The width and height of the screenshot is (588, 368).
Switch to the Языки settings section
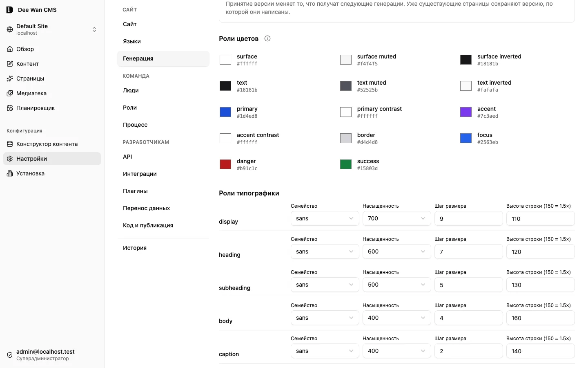coord(163,41)
